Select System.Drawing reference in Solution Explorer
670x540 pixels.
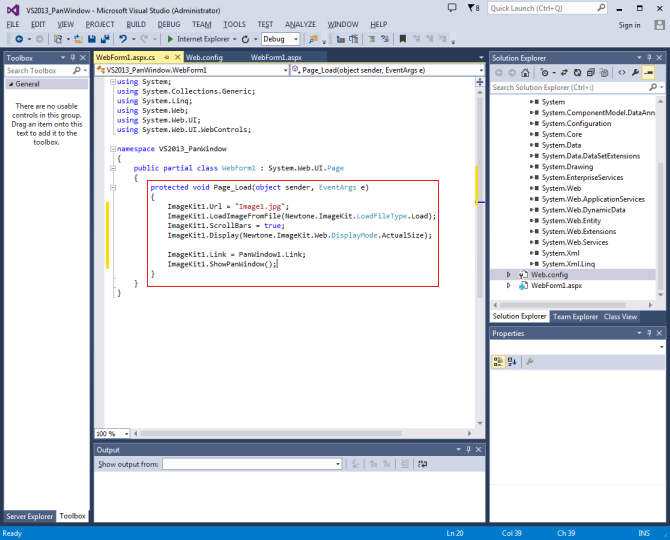567,167
